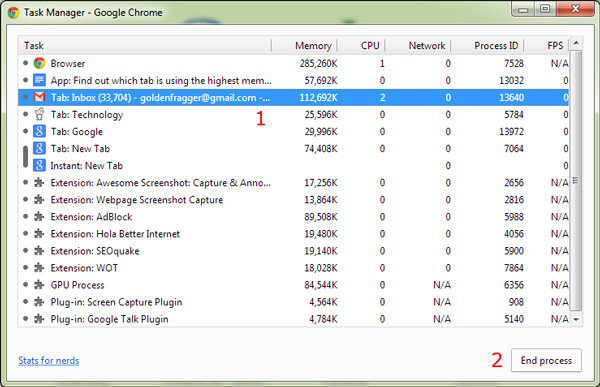Click process ID 13972 of Google tab

pos(511,131)
